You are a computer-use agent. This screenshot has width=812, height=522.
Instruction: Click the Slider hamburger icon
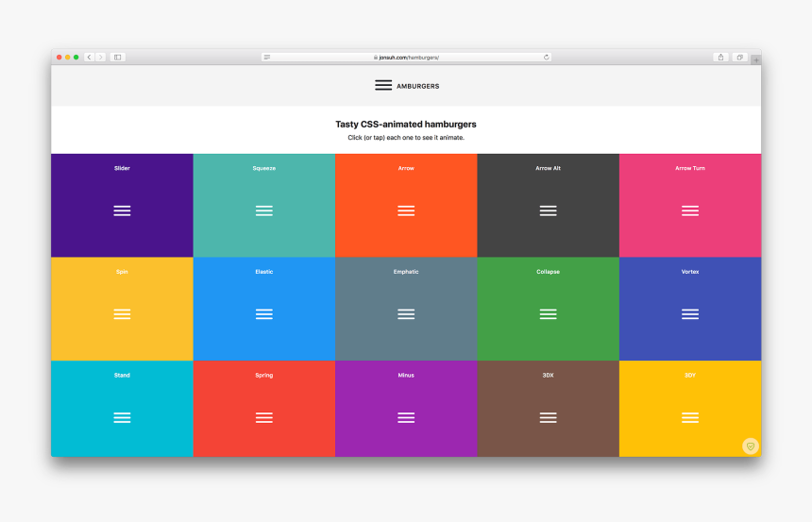[122, 210]
